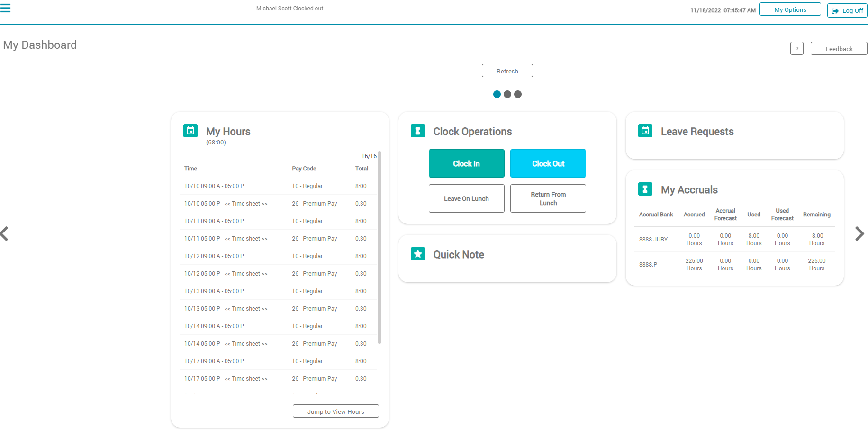Click the Total column header
The width and height of the screenshot is (868, 438).
pyautogui.click(x=362, y=169)
